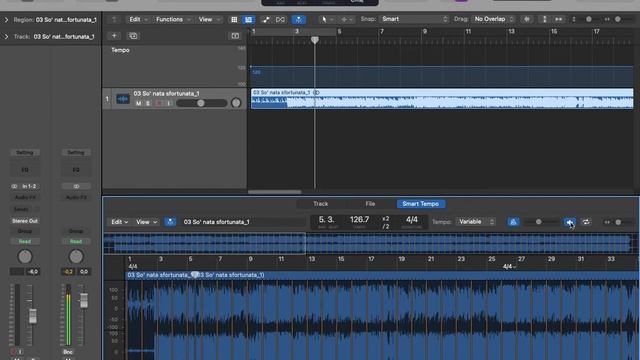Viewport: 640px width, 360px height.
Task: Open the left channel strip EQ slot
Action: click(x=24, y=170)
